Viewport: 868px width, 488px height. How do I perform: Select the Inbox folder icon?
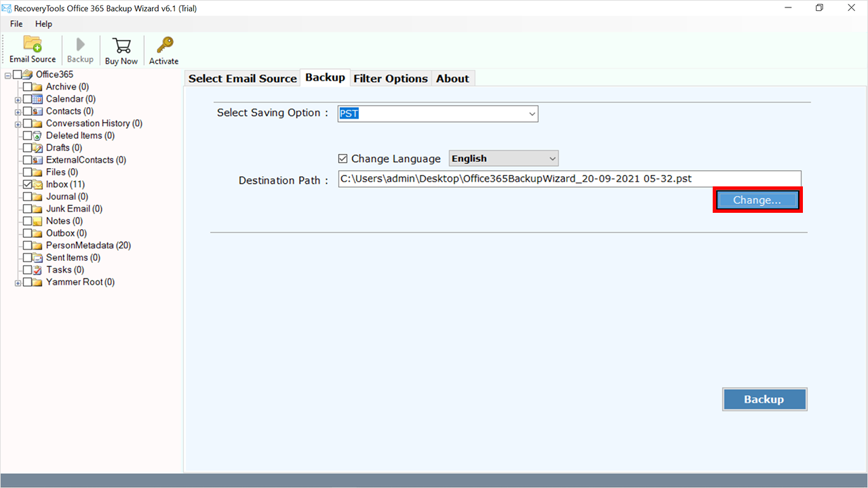pos(38,184)
